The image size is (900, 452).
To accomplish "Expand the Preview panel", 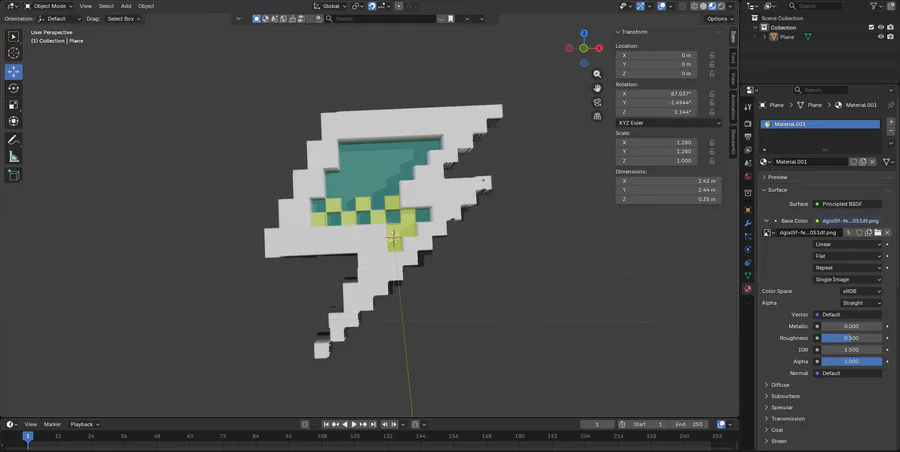I will tap(777, 177).
